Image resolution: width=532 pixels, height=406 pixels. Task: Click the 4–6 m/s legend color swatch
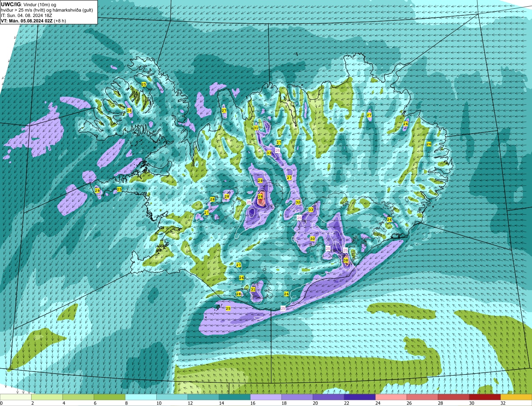(x=78, y=397)
